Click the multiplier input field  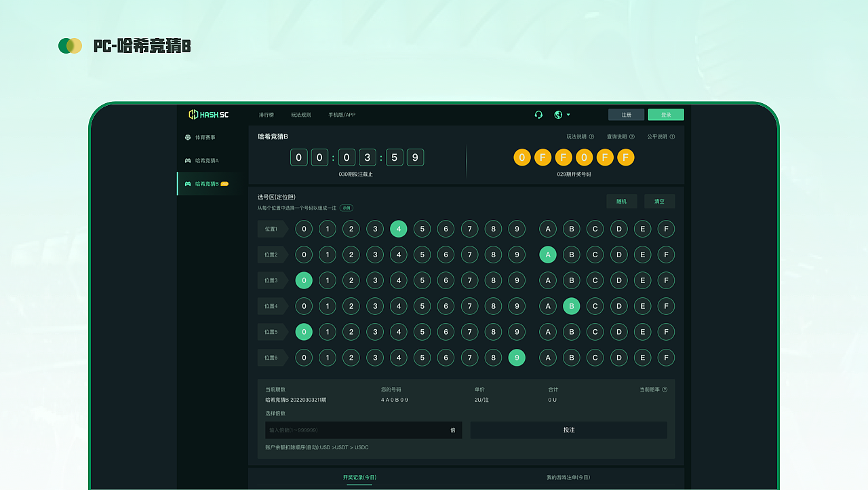coord(363,430)
